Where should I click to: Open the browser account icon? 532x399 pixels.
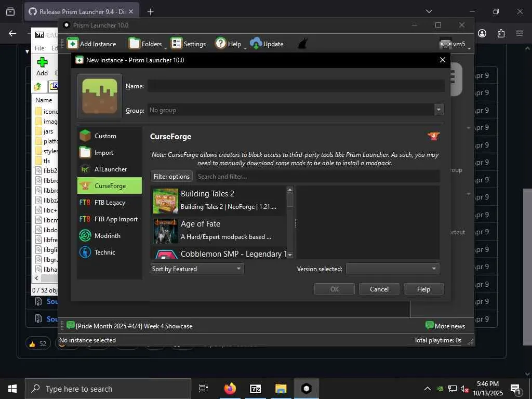(482, 33)
